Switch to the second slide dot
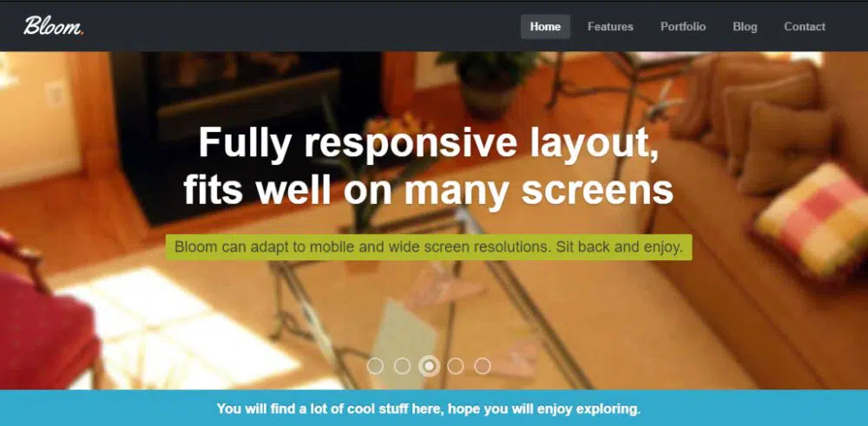This screenshot has height=426, width=868. 402,366
